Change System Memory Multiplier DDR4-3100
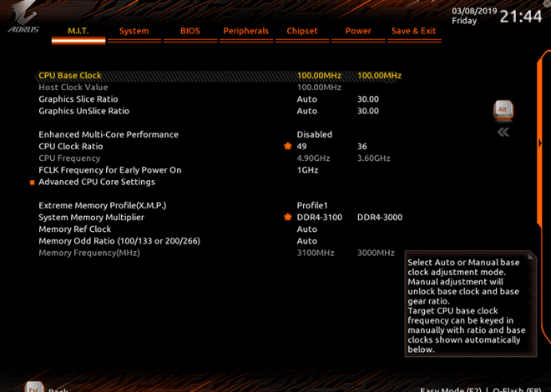551x392 pixels. 320,217
